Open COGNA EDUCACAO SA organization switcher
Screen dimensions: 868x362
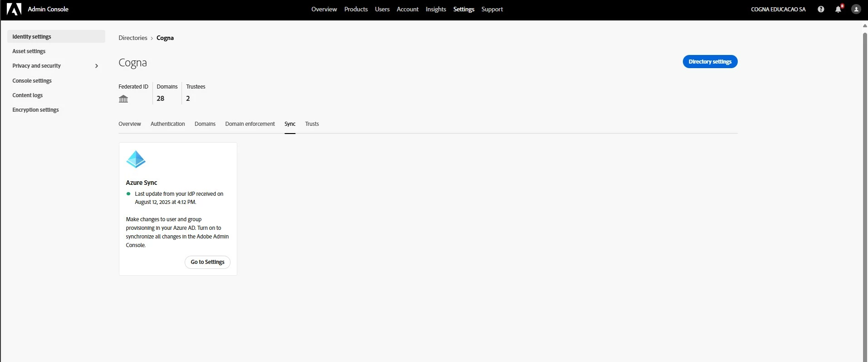(778, 9)
